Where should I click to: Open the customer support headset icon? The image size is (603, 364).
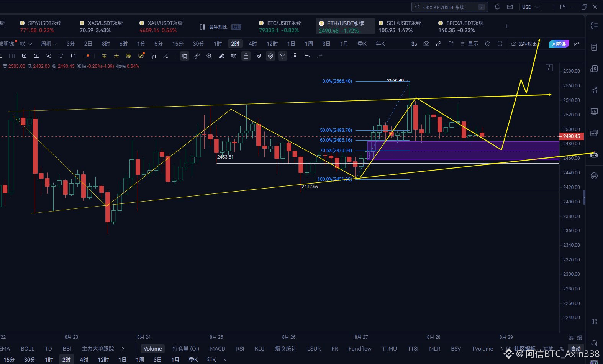(594, 343)
